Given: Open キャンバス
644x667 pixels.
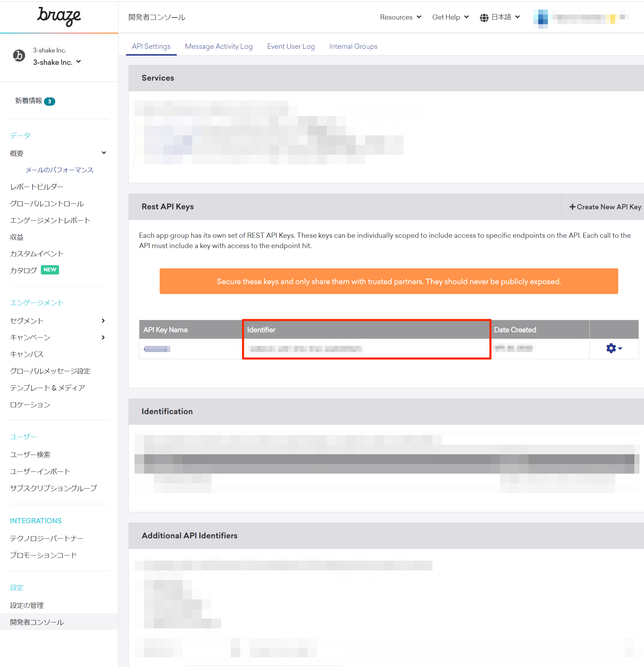Looking at the screenshot, I should (x=27, y=354).
